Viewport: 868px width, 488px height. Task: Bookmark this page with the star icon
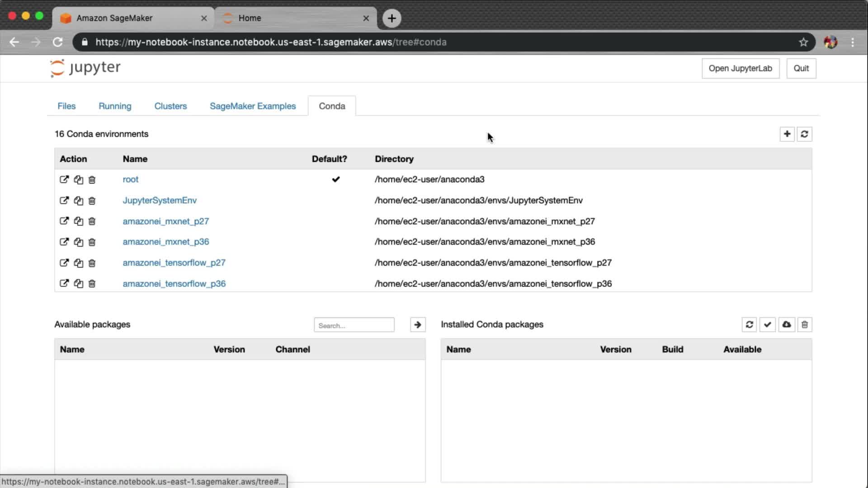click(x=803, y=42)
